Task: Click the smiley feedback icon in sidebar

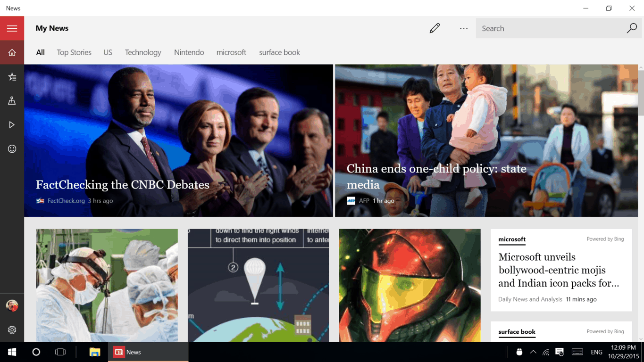Action: point(12,149)
